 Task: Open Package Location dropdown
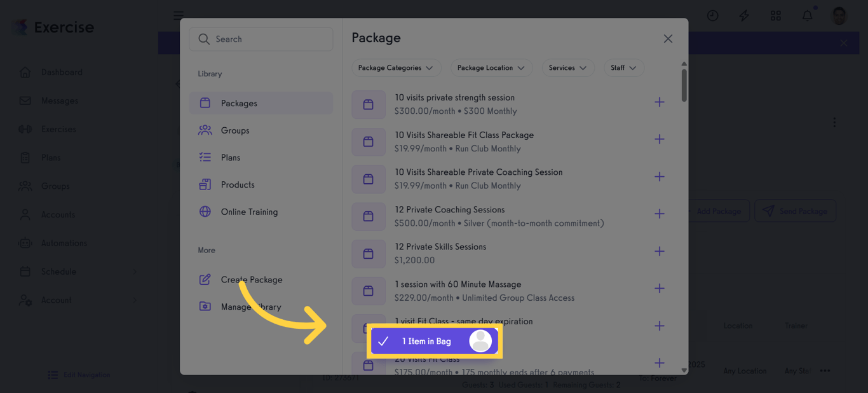491,68
